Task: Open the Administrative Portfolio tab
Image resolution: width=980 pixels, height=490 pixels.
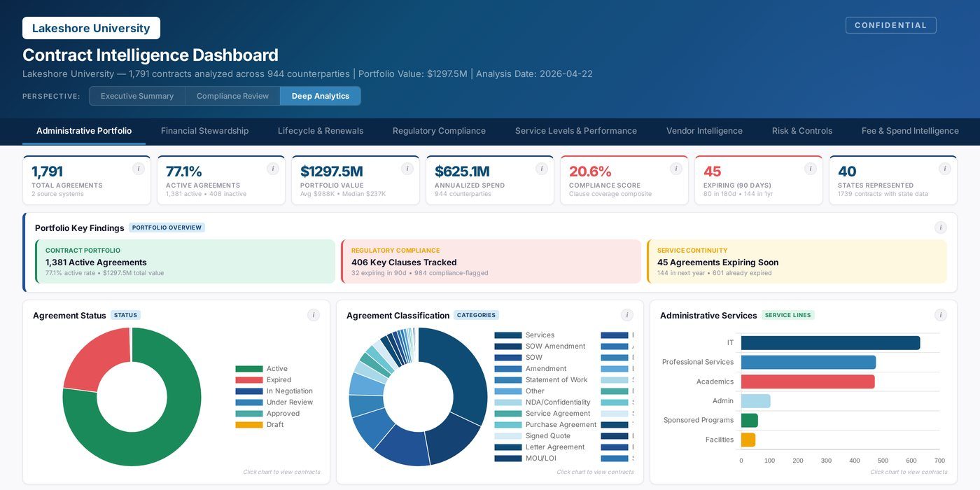Action: [84, 131]
